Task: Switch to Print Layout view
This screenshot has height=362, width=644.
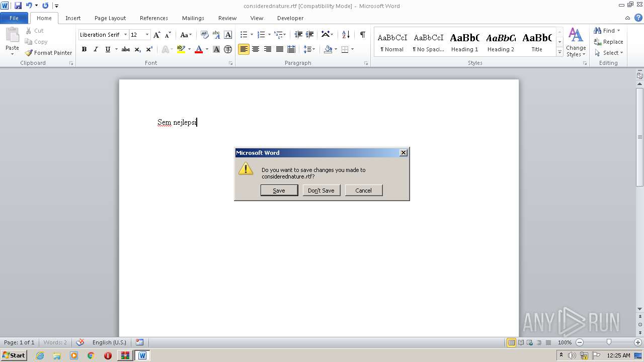Action: click(x=511, y=342)
